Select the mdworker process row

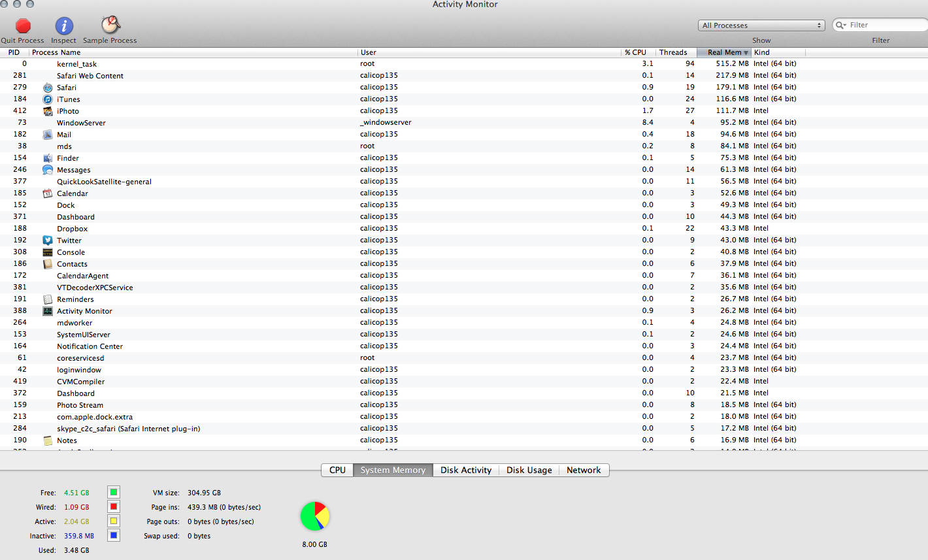coord(464,322)
